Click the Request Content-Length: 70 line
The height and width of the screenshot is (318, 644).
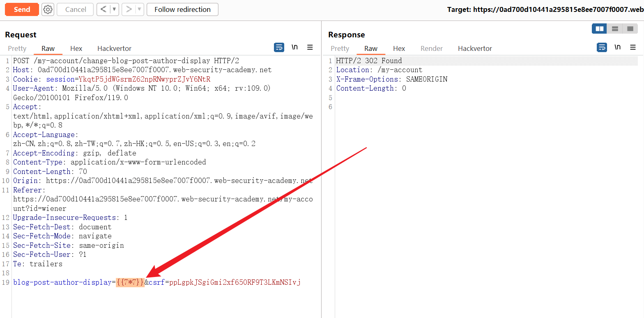[50, 172]
